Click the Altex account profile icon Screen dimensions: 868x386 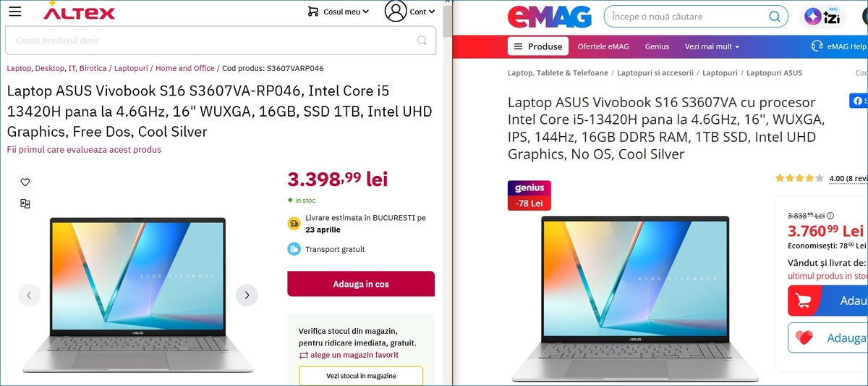[x=396, y=12]
